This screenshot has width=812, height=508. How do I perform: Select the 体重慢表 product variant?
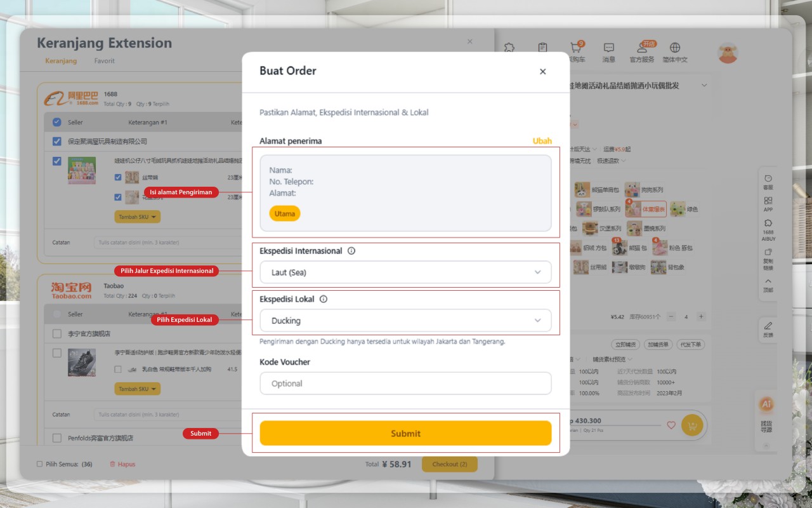pyautogui.click(x=646, y=209)
